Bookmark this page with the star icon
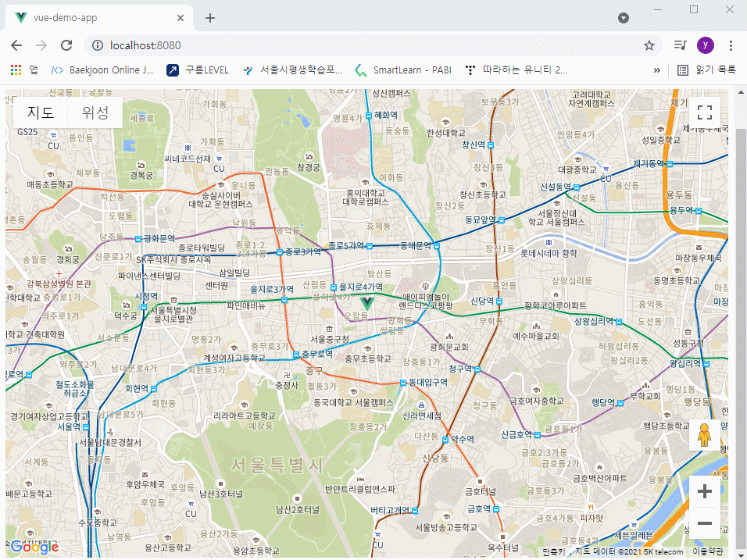The width and height of the screenshot is (747, 560). 649,45
